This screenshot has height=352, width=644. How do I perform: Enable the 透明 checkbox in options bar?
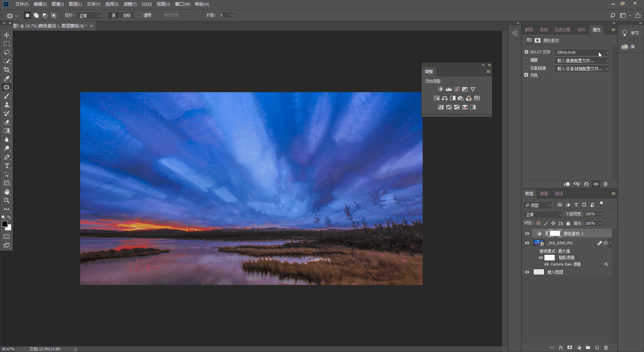(140, 15)
